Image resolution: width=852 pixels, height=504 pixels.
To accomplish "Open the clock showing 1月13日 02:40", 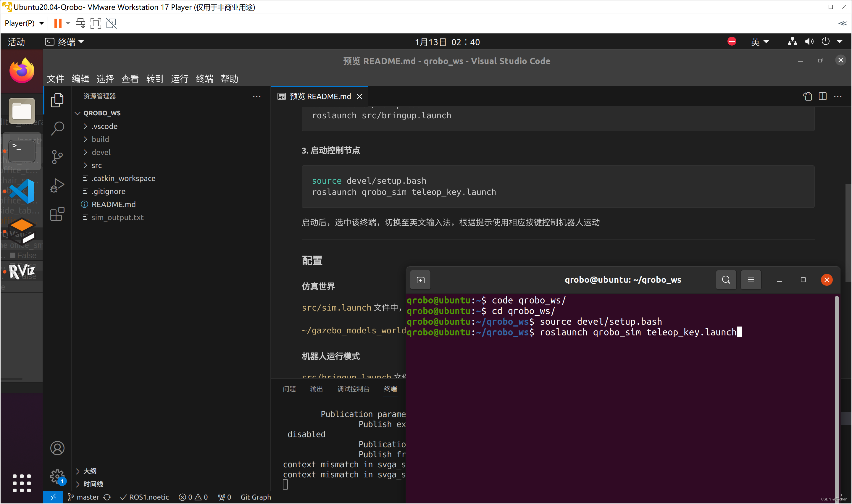I will point(447,42).
